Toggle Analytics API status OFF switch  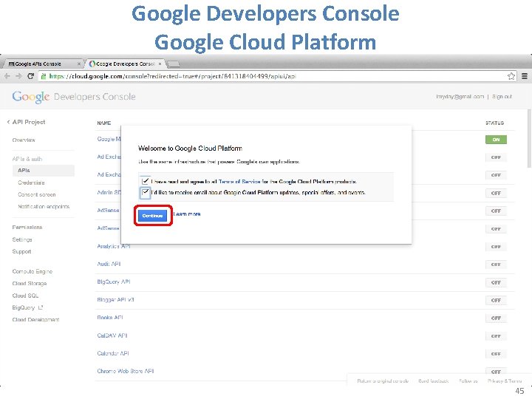496,247
